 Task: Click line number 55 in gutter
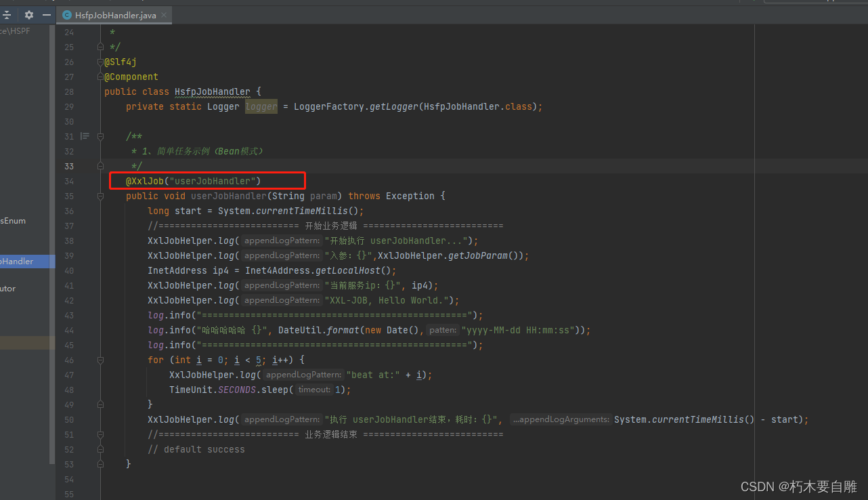point(68,494)
